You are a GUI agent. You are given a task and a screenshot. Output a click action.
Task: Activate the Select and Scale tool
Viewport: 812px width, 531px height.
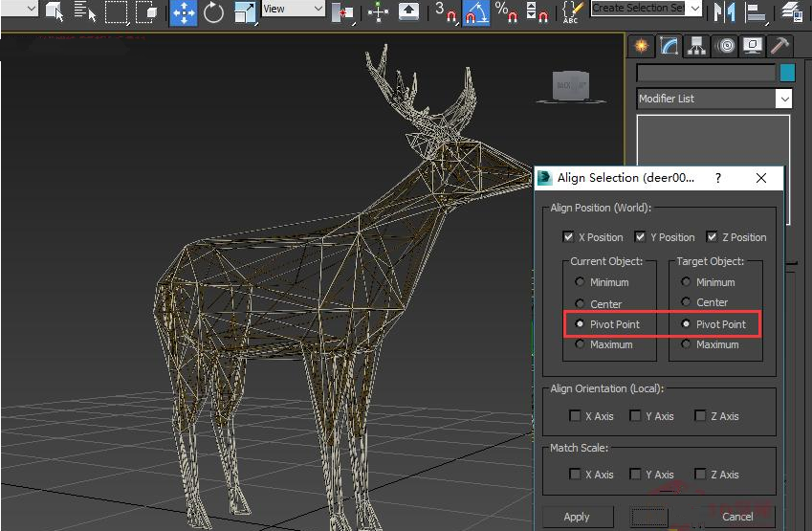[245, 11]
